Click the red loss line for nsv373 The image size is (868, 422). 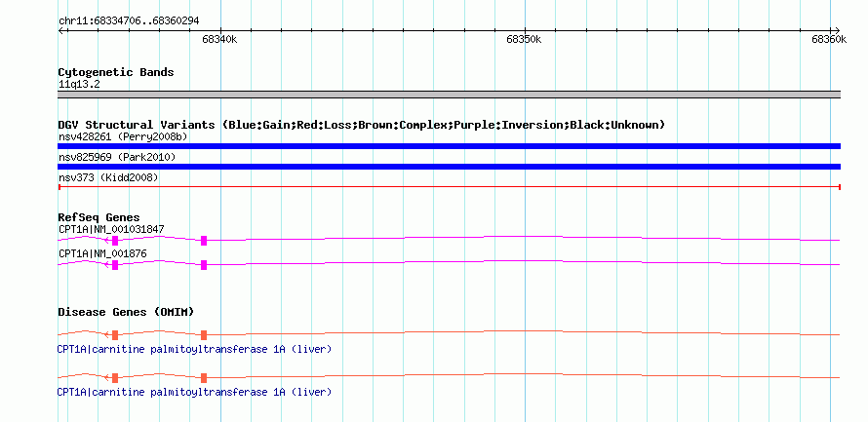coord(449,187)
